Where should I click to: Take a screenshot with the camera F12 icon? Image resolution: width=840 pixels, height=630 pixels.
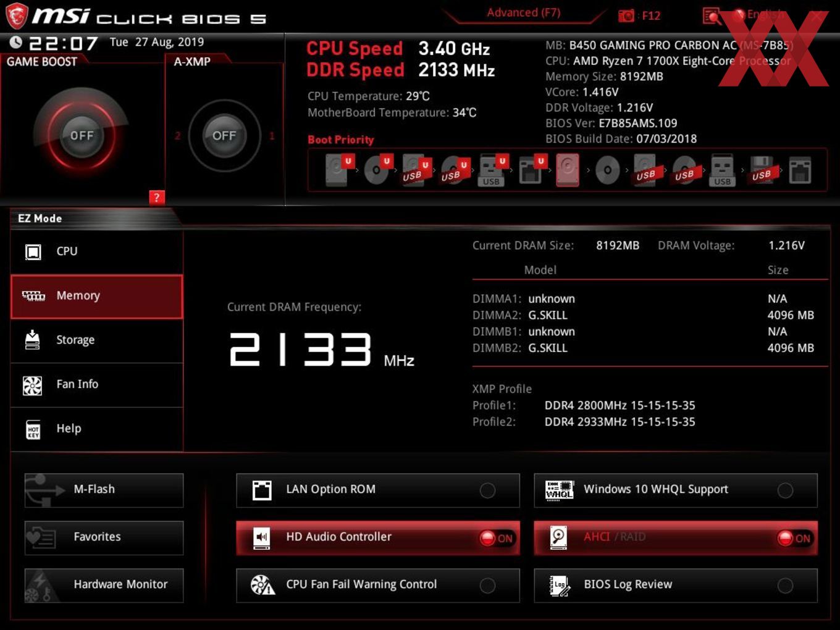click(x=626, y=15)
